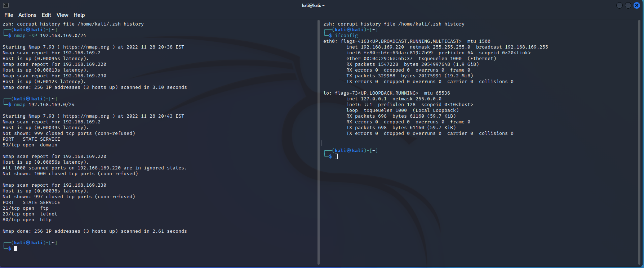The width and height of the screenshot is (644, 268).
Task: Click 'Nmap done' line with 2.61 seconds
Action: pyautogui.click(x=95, y=231)
